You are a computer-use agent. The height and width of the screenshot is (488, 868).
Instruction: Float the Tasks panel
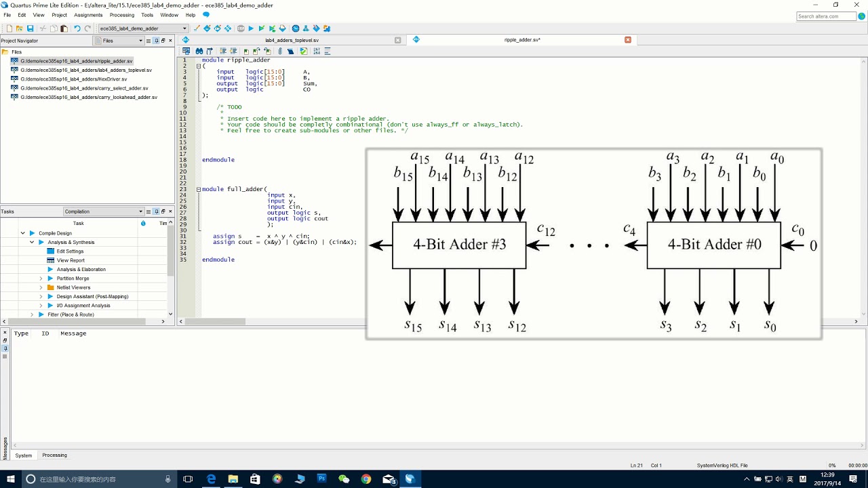(x=163, y=211)
